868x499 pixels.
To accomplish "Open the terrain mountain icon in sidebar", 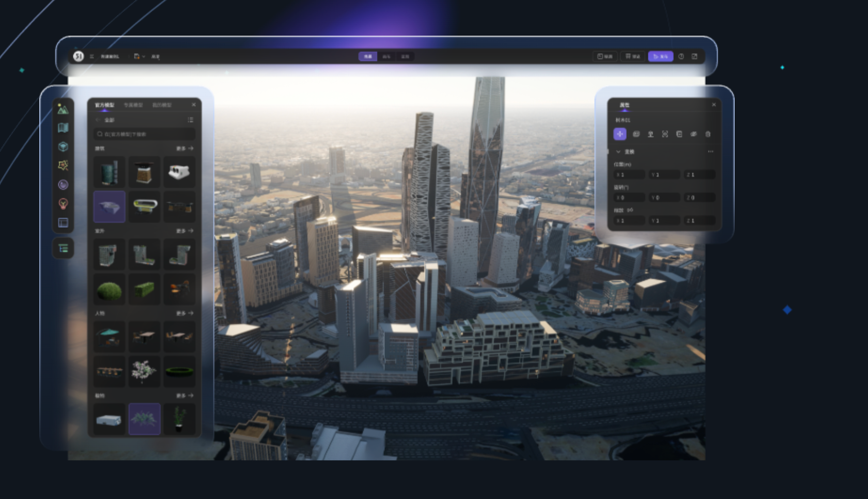I will [x=63, y=109].
